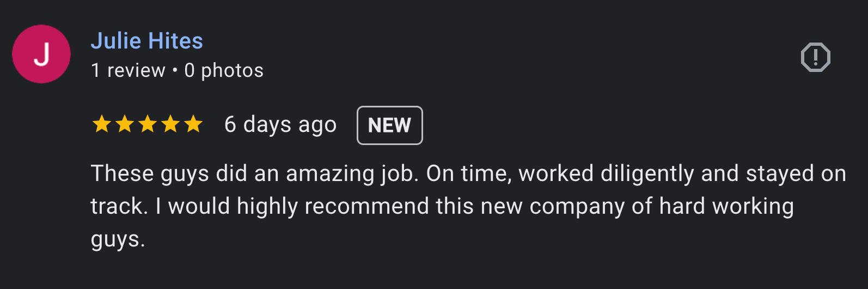Click the "6 days ago" timestamp
The height and width of the screenshot is (289, 868).
(280, 125)
